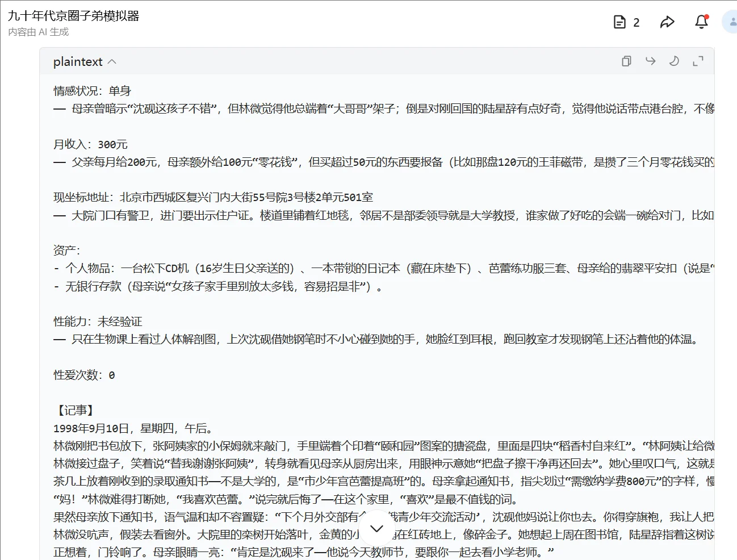Click the line starting 果然母亲放下通知书

pyautogui.click(x=384, y=517)
